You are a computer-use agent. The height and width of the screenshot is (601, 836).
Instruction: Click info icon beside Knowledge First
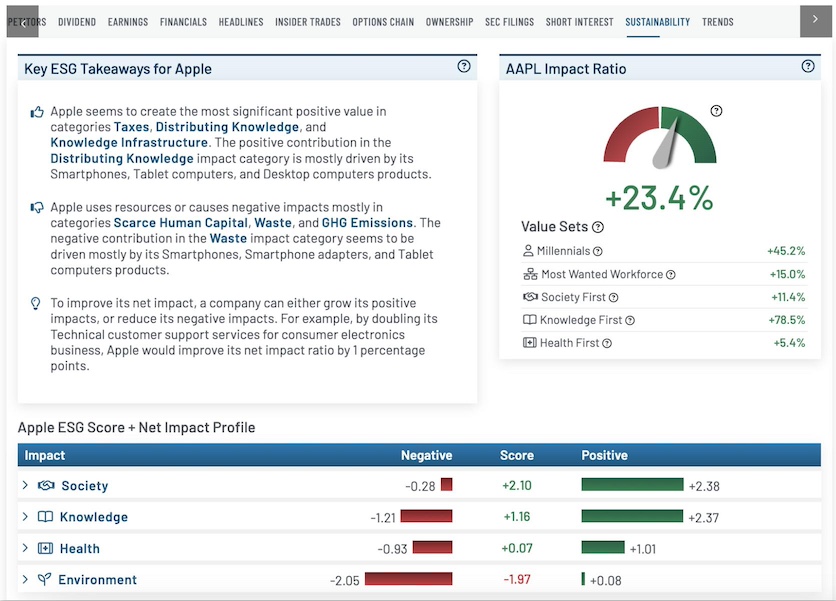click(x=630, y=320)
